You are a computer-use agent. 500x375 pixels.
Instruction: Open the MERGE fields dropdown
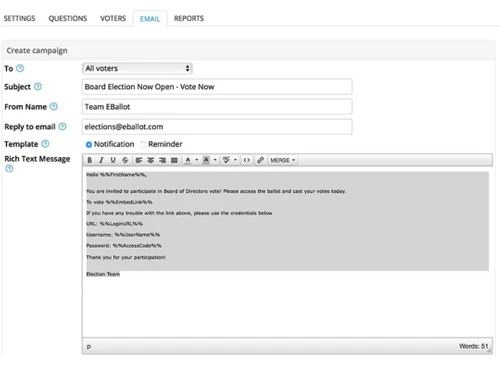(283, 160)
